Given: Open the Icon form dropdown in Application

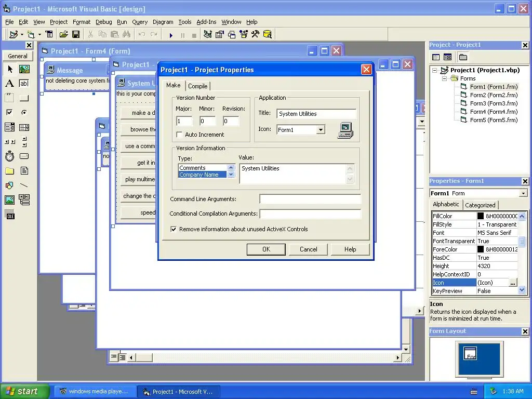Looking at the screenshot, I should [x=320, y=129].
